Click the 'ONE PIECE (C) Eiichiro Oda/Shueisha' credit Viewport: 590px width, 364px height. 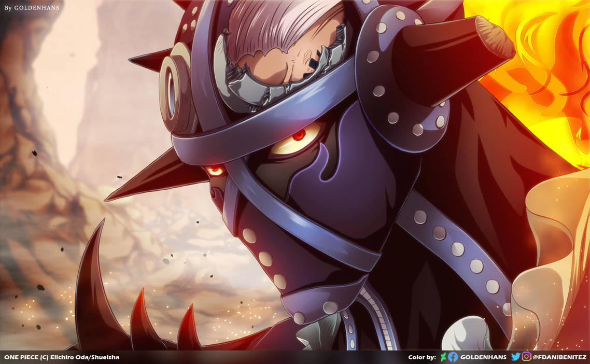click(62, 357)
